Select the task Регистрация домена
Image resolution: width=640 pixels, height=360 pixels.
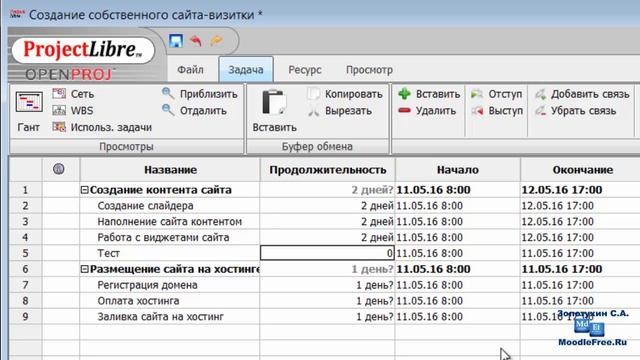(x=147, y=285)
